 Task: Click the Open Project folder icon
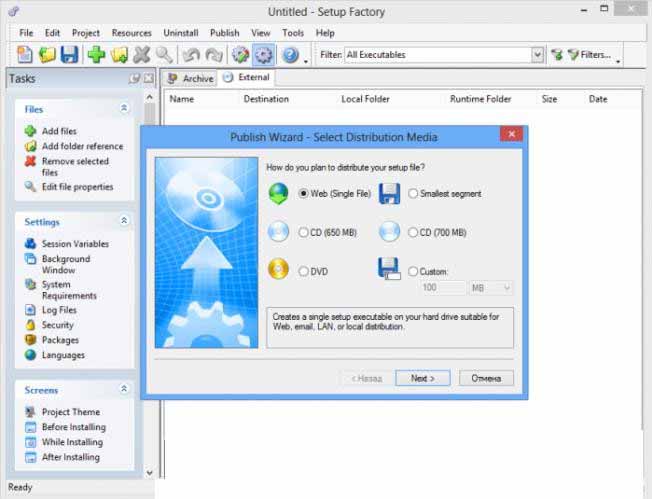click(x=47, y=55)
